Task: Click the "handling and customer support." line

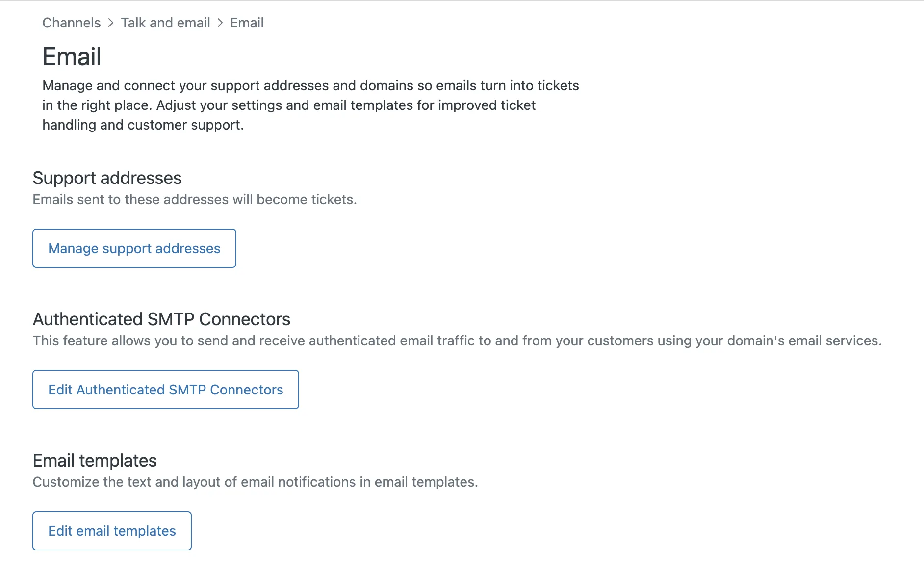Action: click(143, 125)
